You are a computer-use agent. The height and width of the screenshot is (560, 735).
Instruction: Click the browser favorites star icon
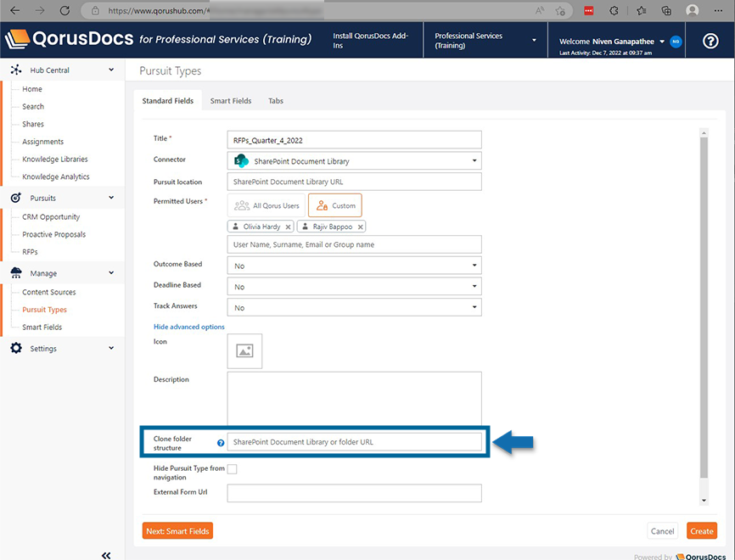click(x=559, y=10)
